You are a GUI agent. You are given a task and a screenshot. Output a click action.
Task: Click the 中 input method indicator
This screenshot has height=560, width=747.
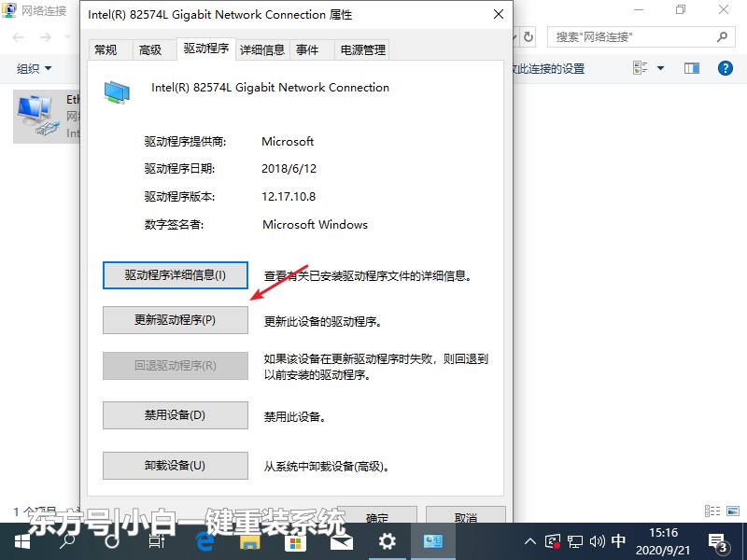click(619, 540)
